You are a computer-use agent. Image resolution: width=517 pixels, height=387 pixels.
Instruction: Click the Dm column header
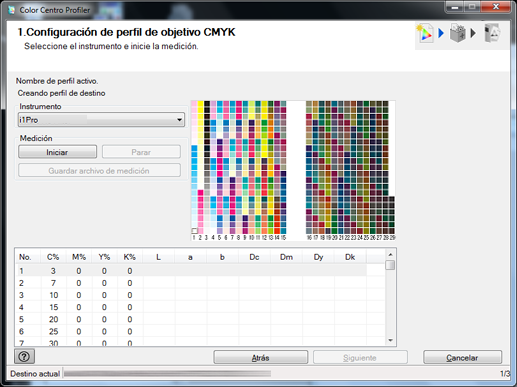[x=286, y=257]
